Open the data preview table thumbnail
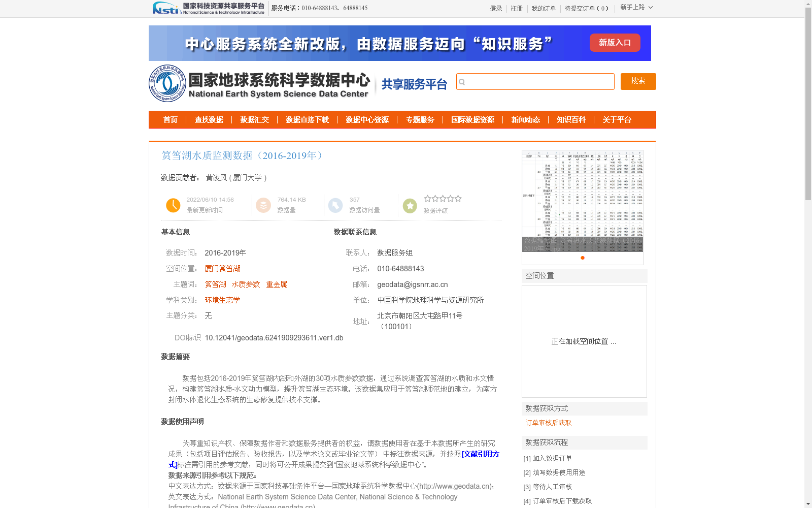812x508 pixels. pos(583,201)
